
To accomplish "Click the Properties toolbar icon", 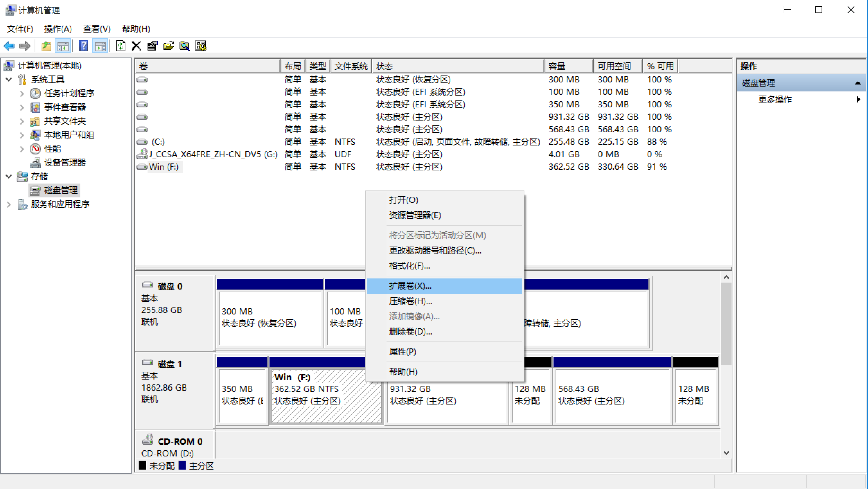I will click(152, 46).
